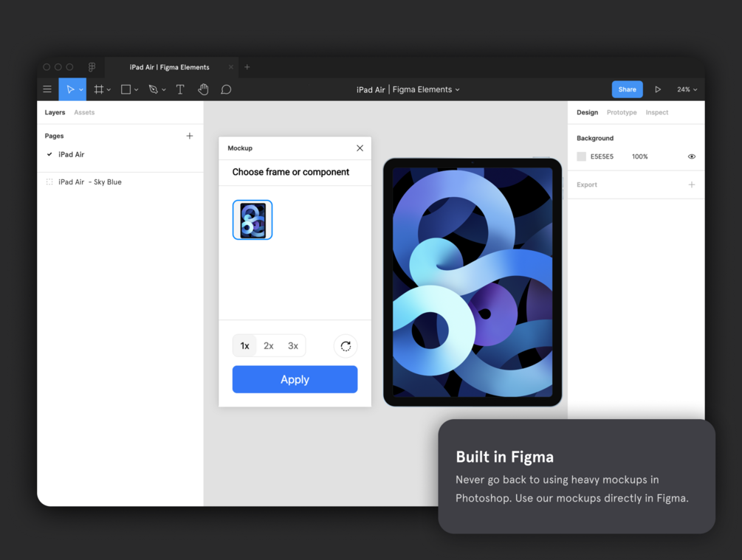
Task: Choose 2x export scale
Action: pos(268,346)
